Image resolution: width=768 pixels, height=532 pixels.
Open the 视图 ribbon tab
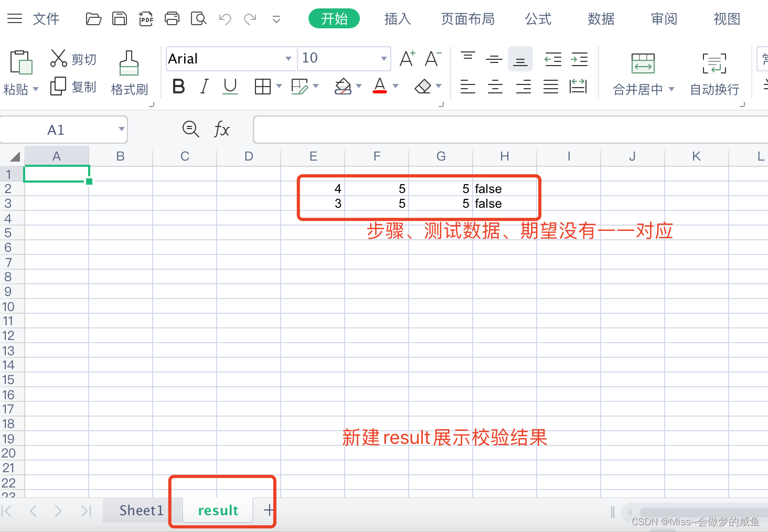tap(727, 19)
